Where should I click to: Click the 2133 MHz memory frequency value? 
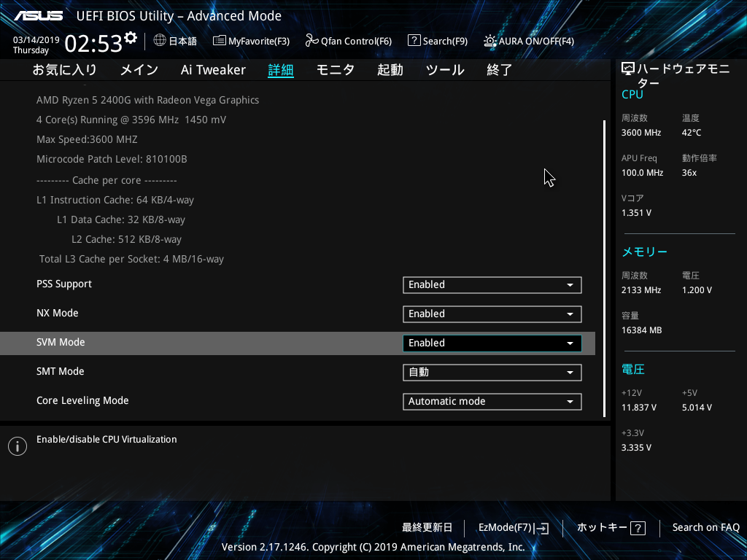point(641,290)
